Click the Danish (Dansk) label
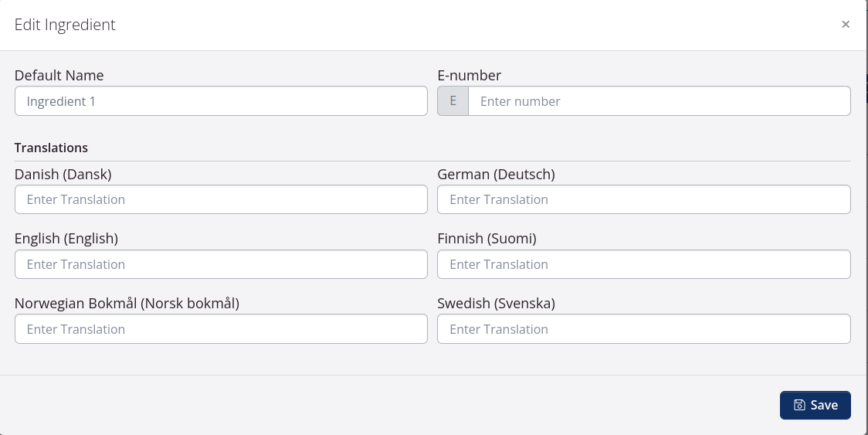The image size is (868, 435). (63, 175)
